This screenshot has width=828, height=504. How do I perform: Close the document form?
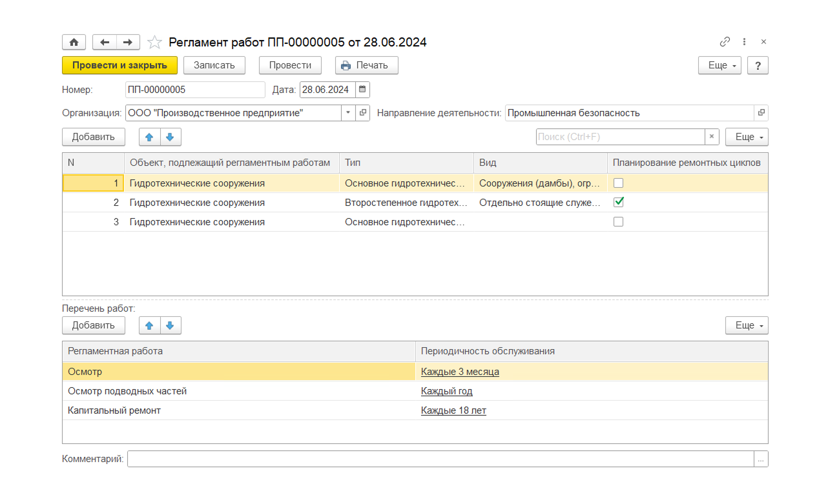(763, 42)
